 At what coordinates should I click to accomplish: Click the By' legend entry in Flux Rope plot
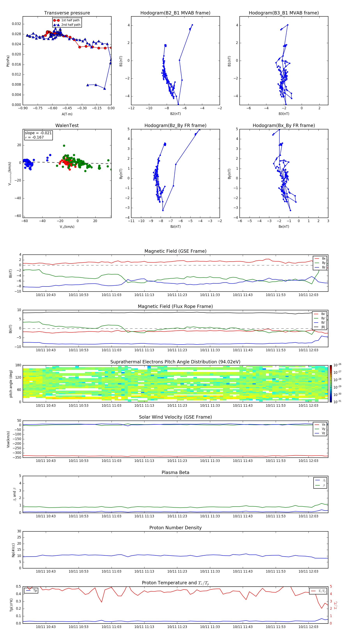(320, 318)
